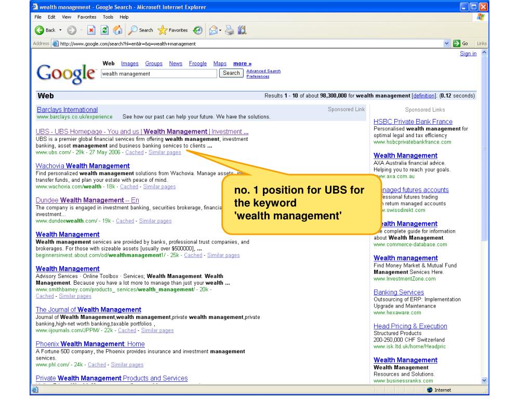Click the Back arrow icon
Image resolution: width=532 pixels, height=399 pixels.
pyautogui.click(x=39, y=30)
